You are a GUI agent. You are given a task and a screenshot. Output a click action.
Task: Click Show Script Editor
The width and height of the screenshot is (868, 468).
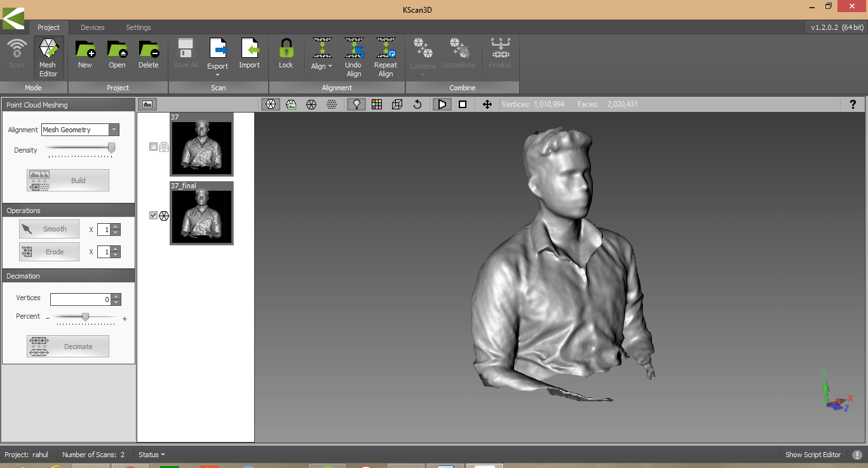coord(813,455)
